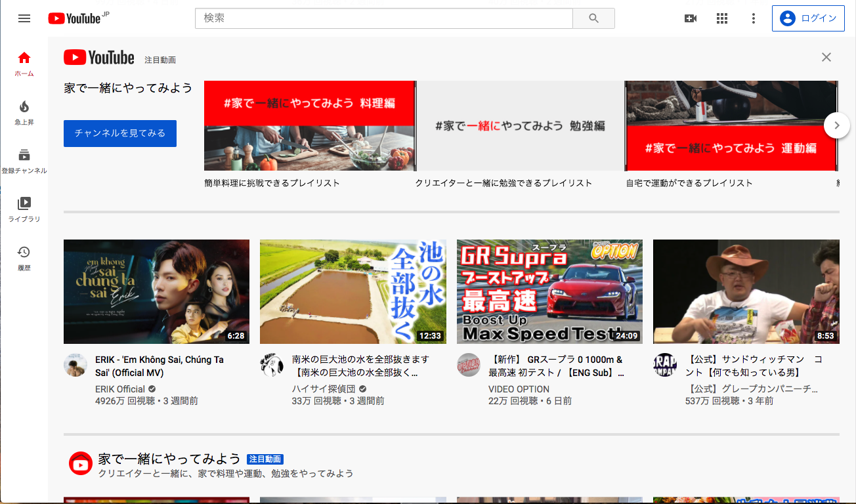Click inside the 検索 search field
The image size is (856, 504).
click(384, 18)
